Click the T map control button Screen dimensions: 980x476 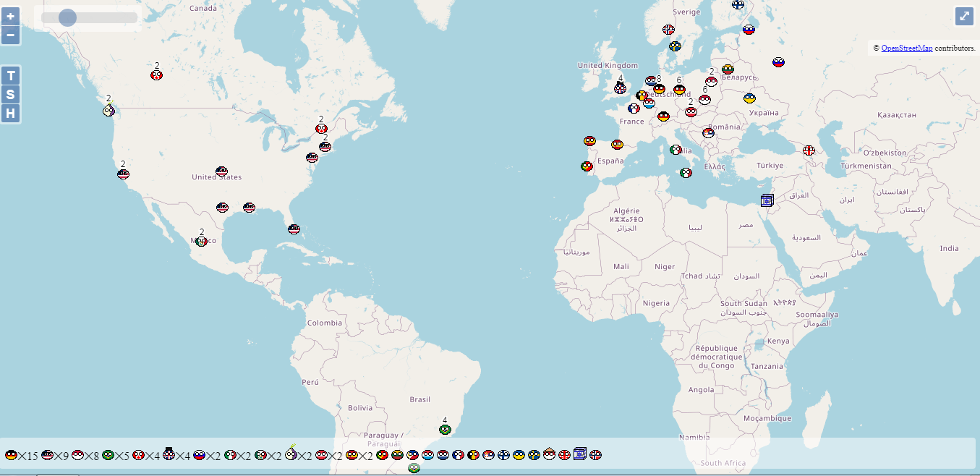(x=11, y=76)
